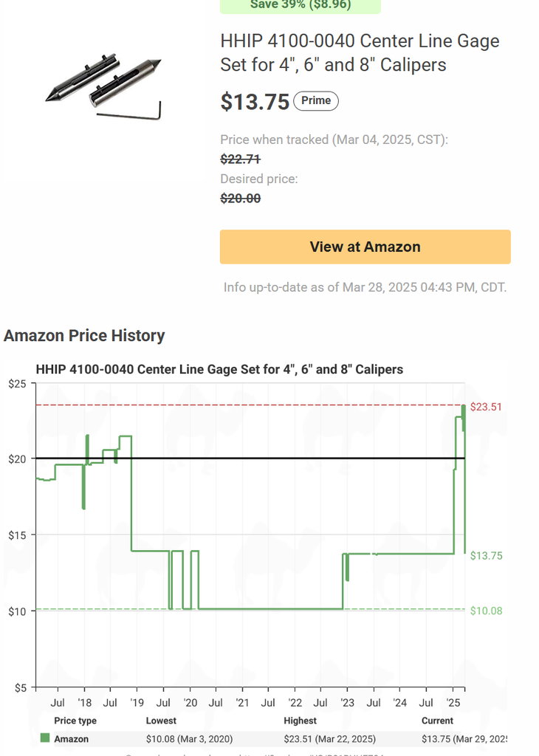Click the green Amazon legend swatch
This screenshot has height=756, width=539.
(x=45, y=738)
